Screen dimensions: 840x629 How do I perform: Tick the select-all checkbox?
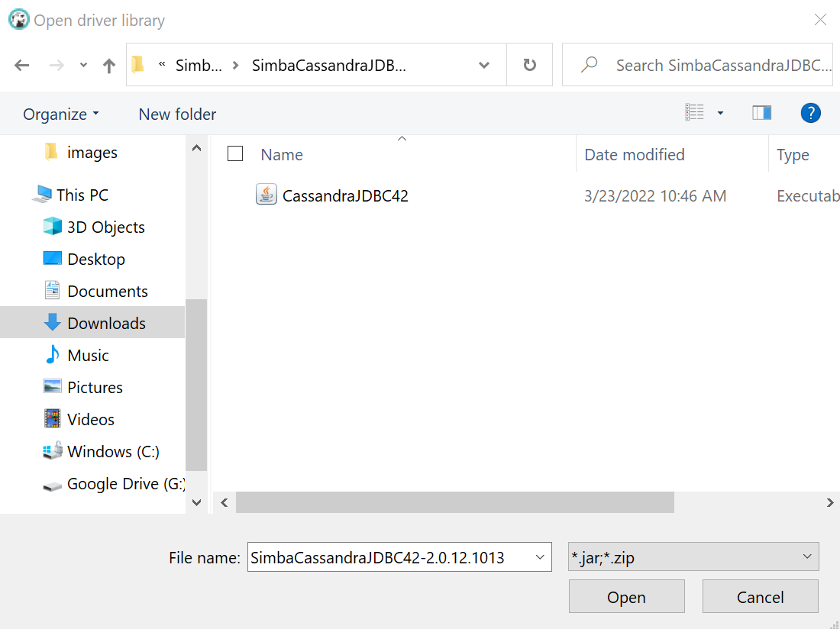[x=235, y=153]
